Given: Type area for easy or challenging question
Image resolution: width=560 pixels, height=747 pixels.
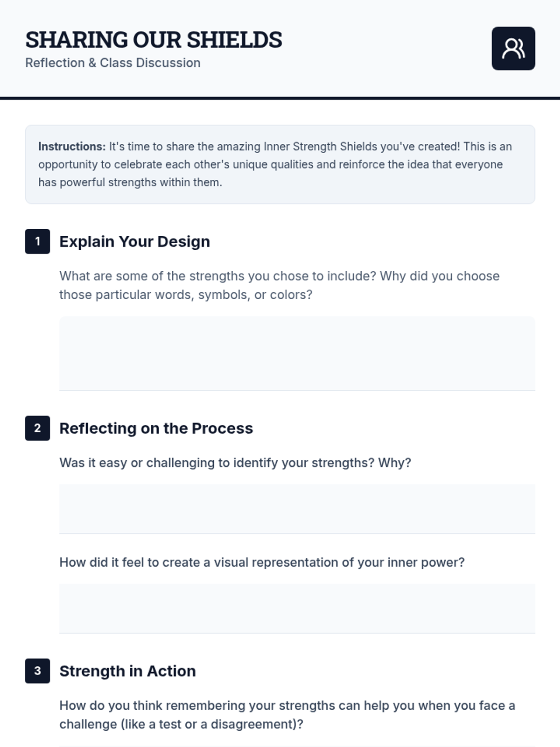Looking at the screenshot, I should (297, 509).
